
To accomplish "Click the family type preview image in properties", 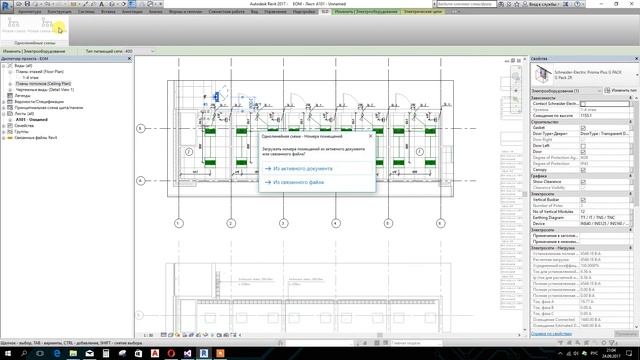I will (x=542, y=75).
